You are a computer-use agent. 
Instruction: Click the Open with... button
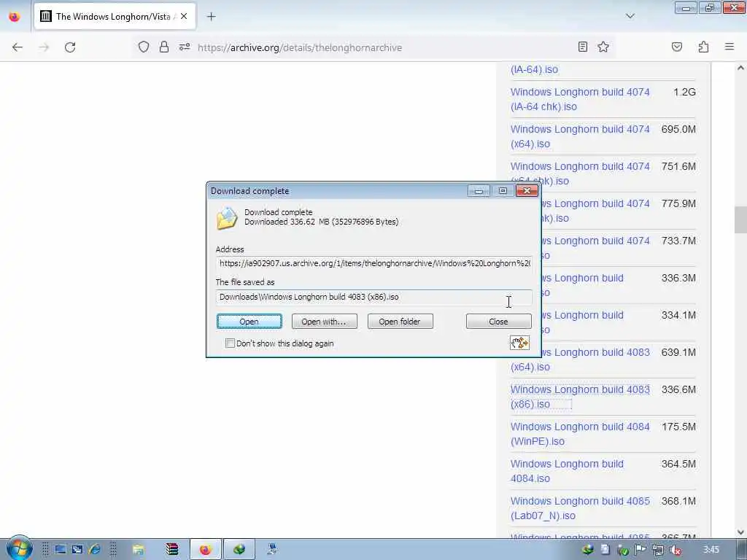point(324,322)
